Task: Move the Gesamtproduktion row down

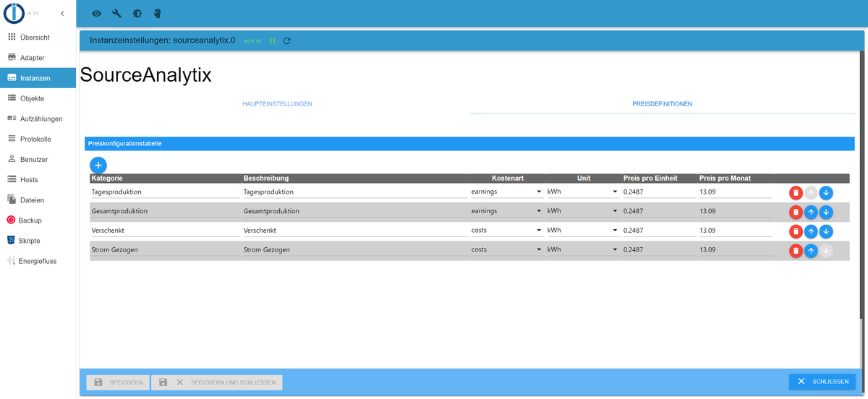Action: click(826, 212)
